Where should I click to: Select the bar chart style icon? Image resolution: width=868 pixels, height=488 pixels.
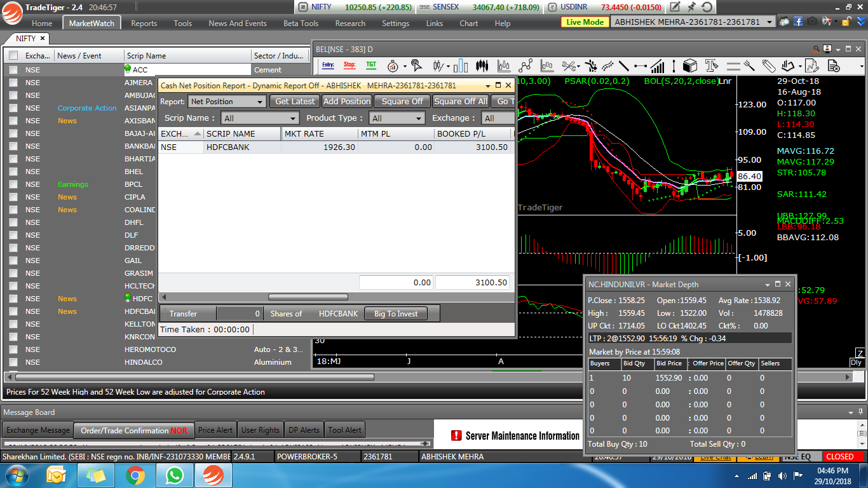[x=461, y=66]
